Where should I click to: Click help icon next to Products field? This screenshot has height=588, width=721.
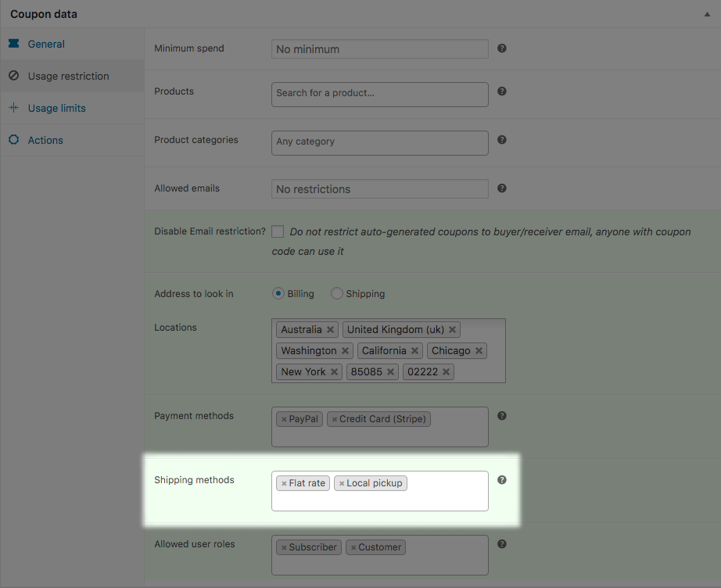[x=502, y=91]
